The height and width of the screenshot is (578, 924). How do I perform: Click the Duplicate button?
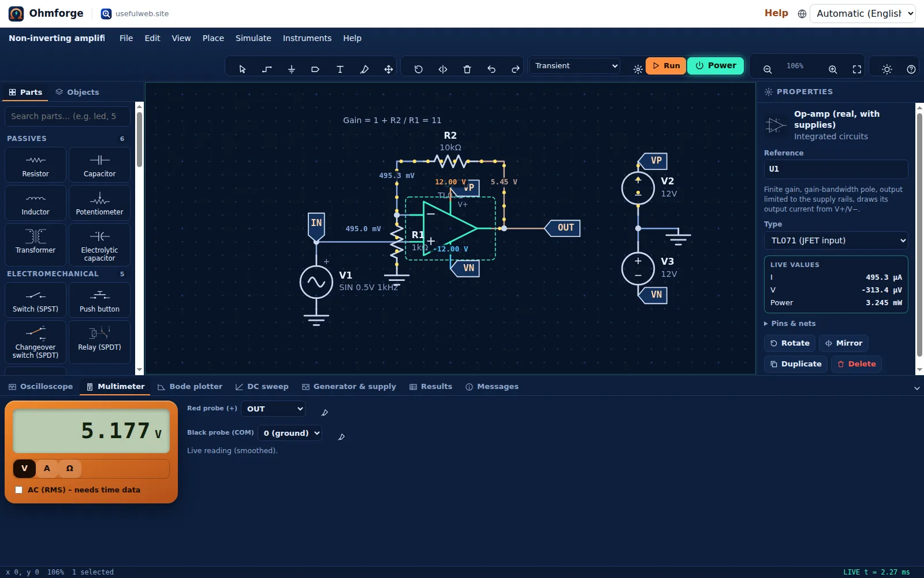(x=796, y=364)
